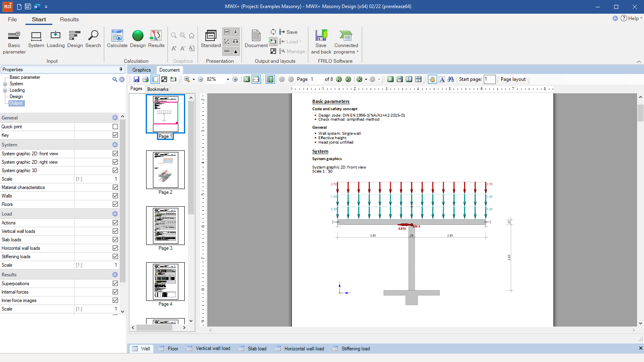Click the Save layout button
This screenshot has width=644, height=362.
pos(288,32)
